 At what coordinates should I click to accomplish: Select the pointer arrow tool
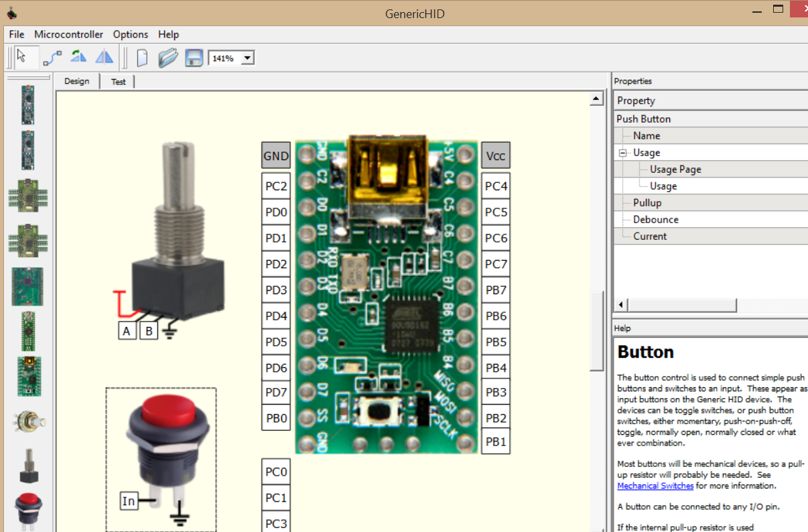point(23,57)
